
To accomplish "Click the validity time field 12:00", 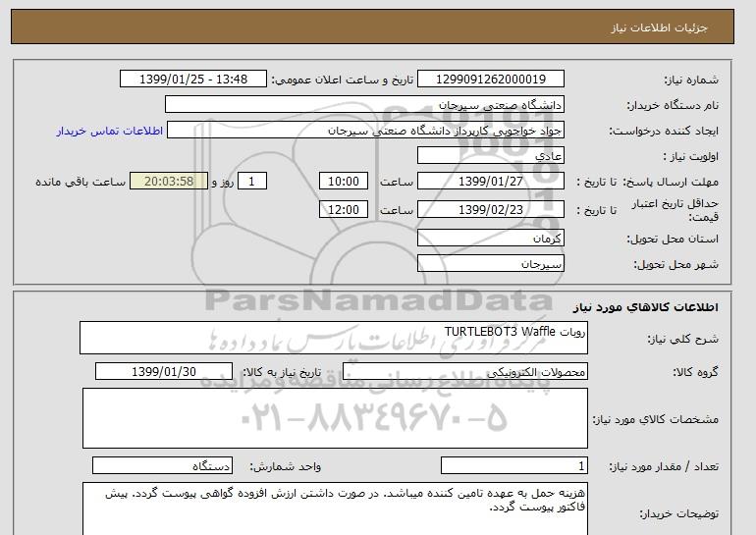I will click(x=344, y=209).
